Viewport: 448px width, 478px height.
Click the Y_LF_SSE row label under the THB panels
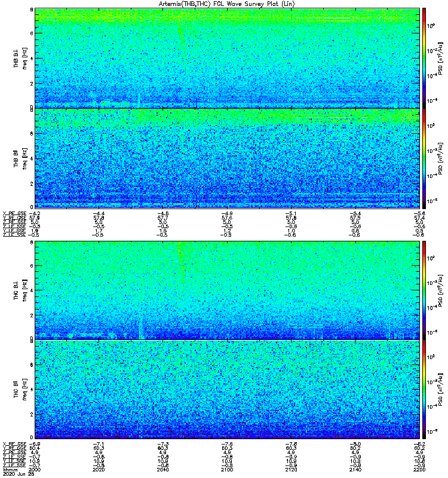tap(14, 231)
